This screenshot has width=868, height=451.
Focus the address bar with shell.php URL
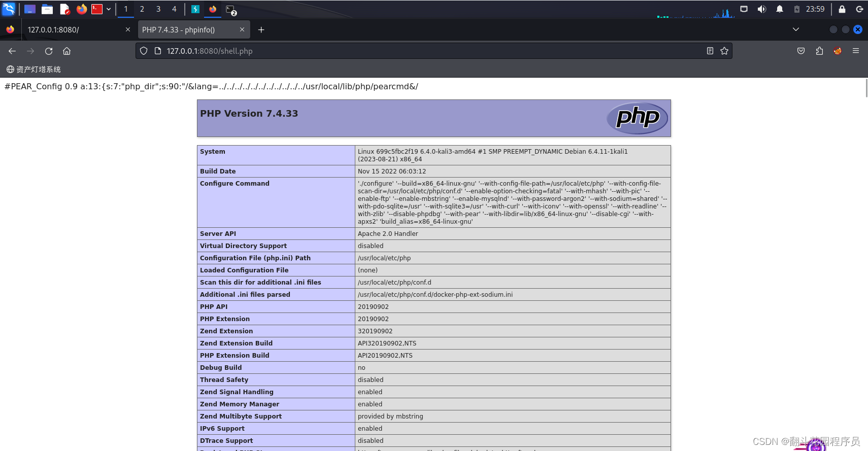tap(434, 51)
